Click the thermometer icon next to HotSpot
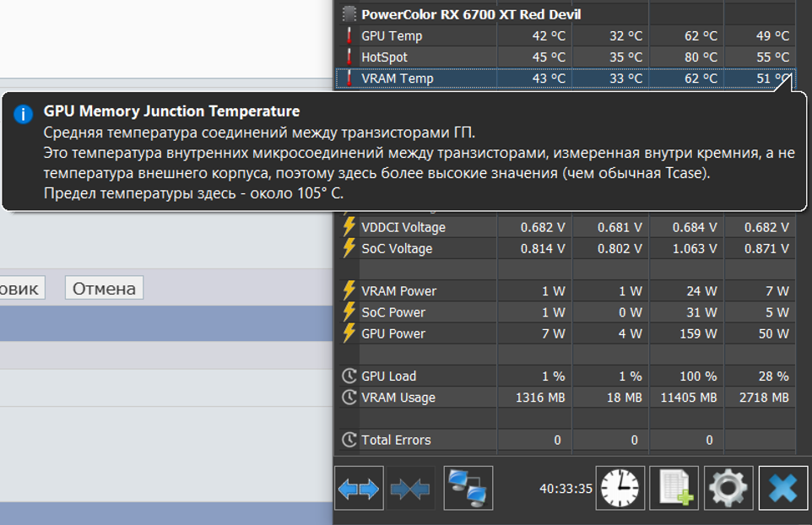Image resolution: width=812 pixels, height=525 pixels. coord(349,57)
